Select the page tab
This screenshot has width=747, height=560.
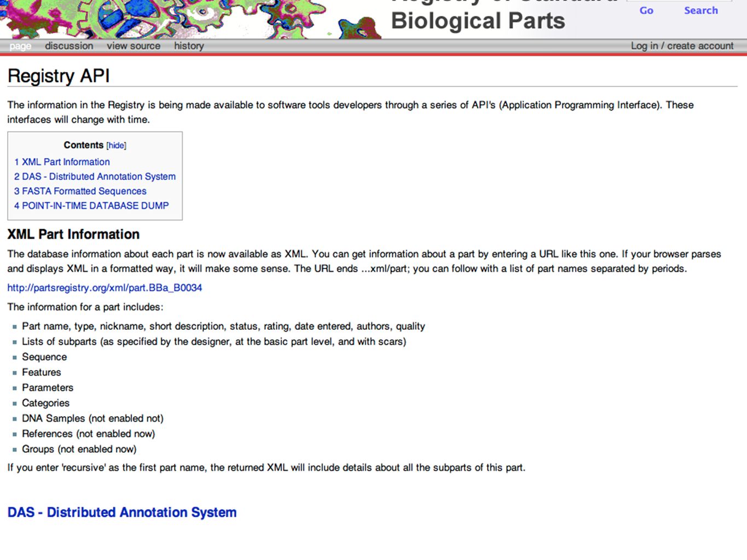pyautogui.click(x=20, y=46)
